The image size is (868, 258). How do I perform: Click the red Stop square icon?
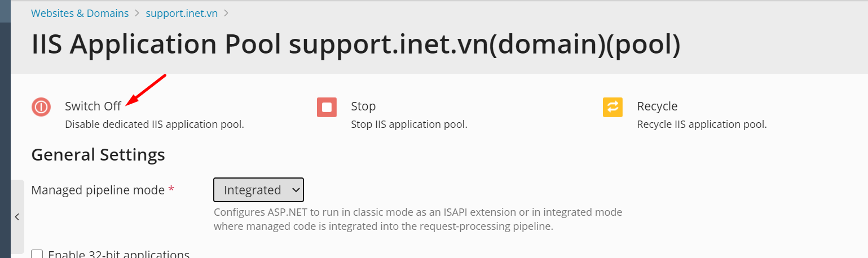tap(327, 107)
